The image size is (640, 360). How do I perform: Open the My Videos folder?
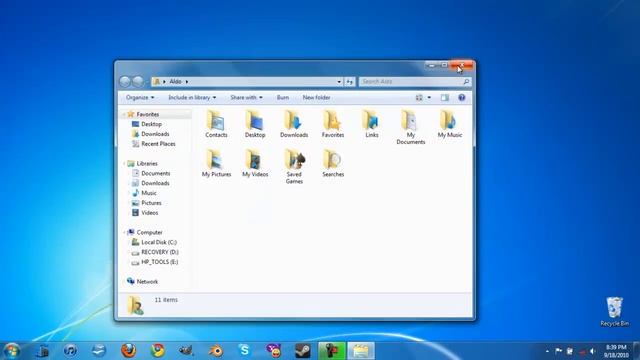[255, 163]
